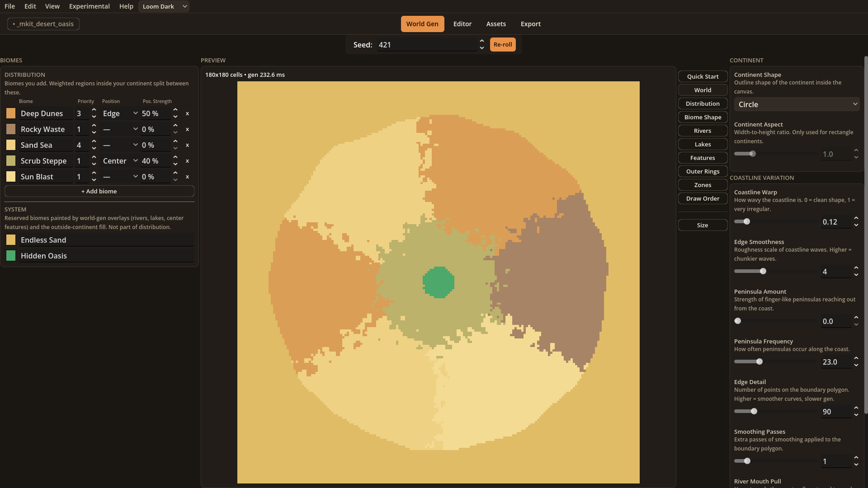
Task: Decrease Edge Detail value down arrow
Action: pyautogui.click(x=856, y=415)
